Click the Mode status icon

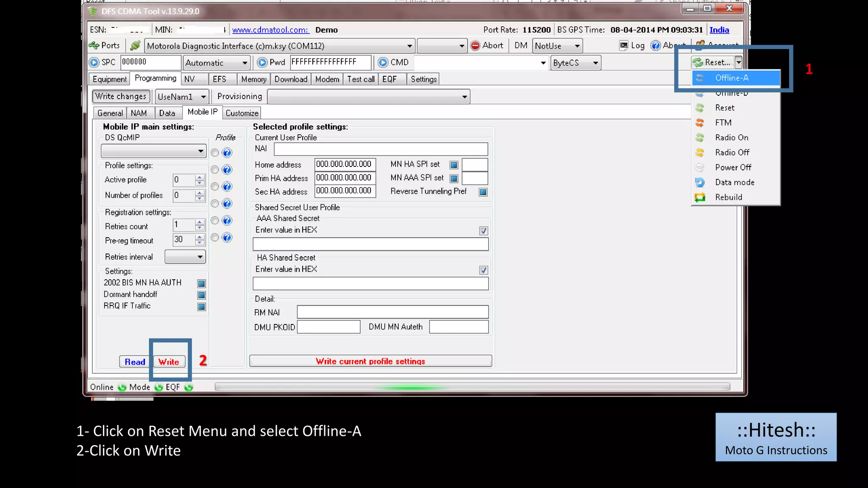159,387
